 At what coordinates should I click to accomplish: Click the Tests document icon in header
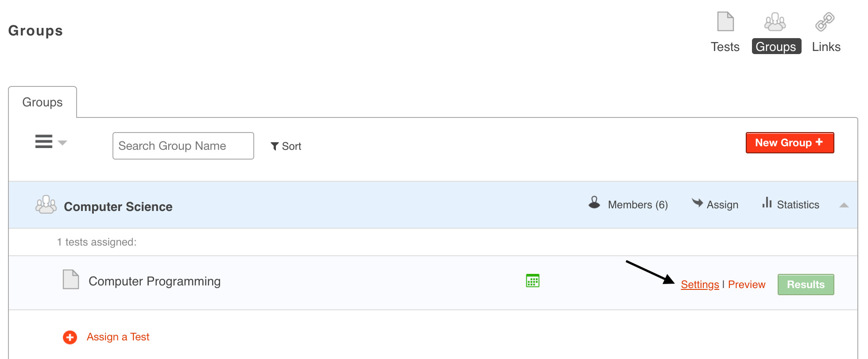(x=725, y=22)
